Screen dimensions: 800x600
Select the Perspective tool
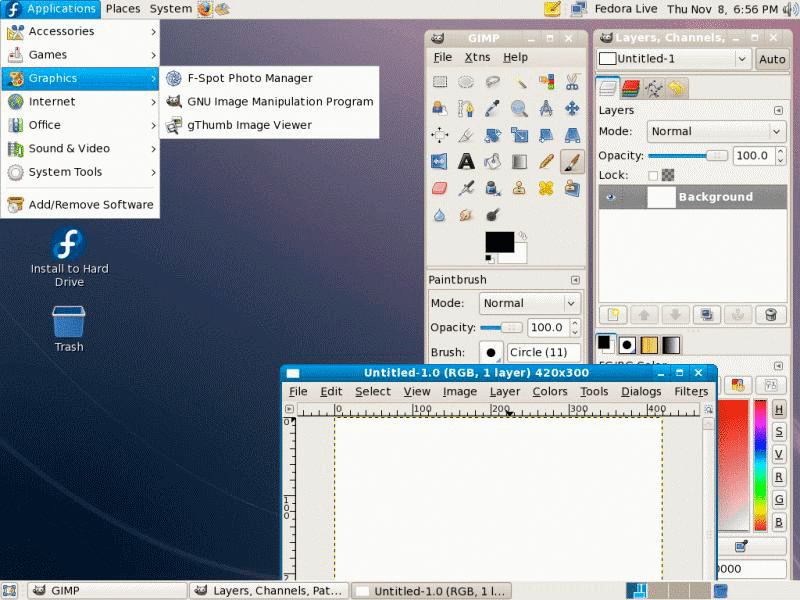click(x=572, y=135)
